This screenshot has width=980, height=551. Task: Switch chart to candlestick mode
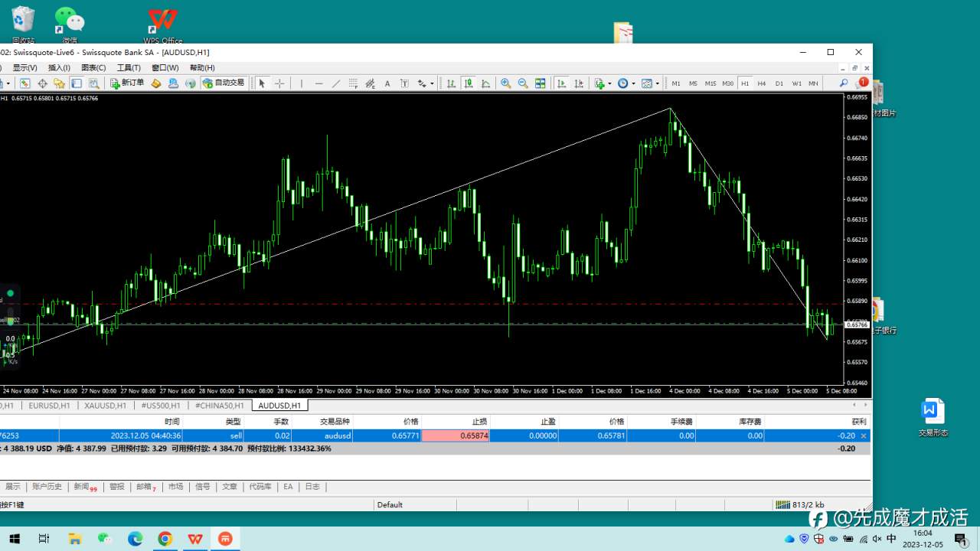point(468,83)
